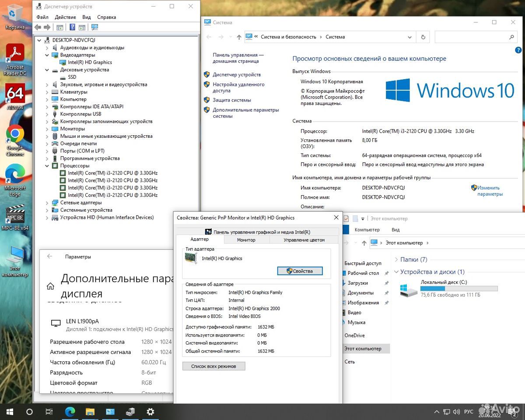Collapse the Видеоадаптеры node
Viewport: 525px width, 420px height.
click(47, 55)
